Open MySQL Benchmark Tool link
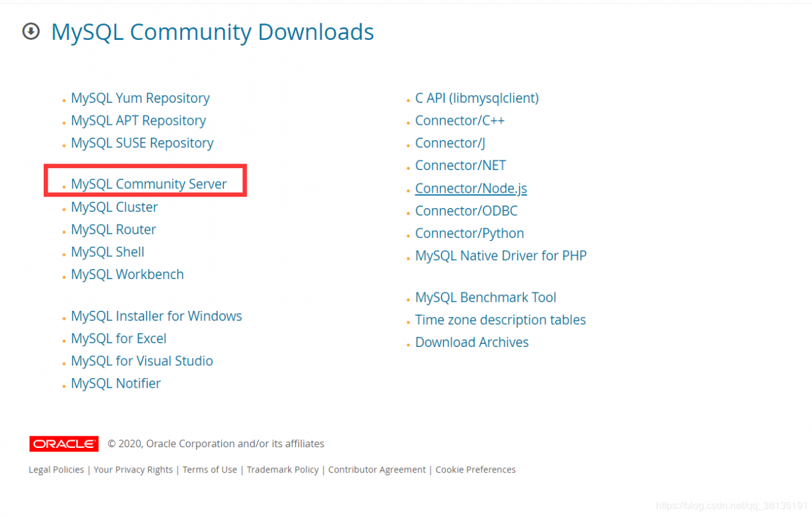812x517 pixels. coord(486,298)
